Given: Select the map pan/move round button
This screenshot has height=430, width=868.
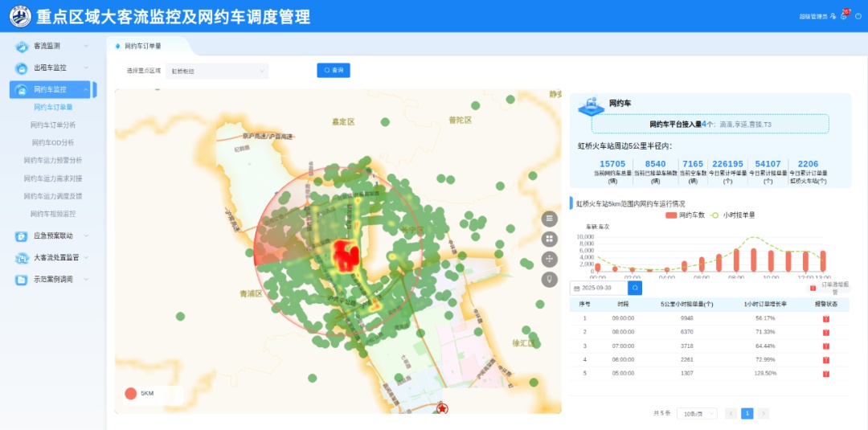Looking at the screenshot, I should [550, 259].
